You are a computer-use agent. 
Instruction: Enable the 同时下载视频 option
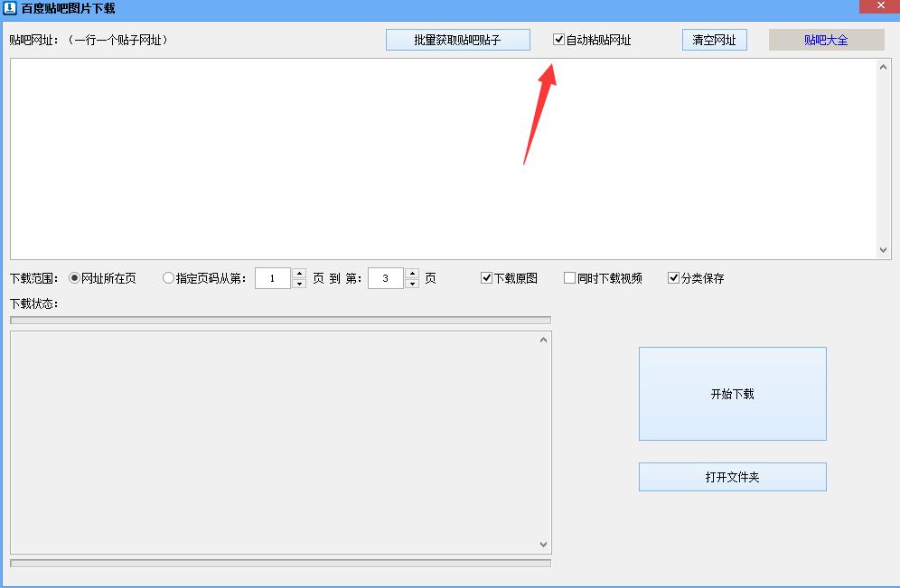click(x=569, y=278)
